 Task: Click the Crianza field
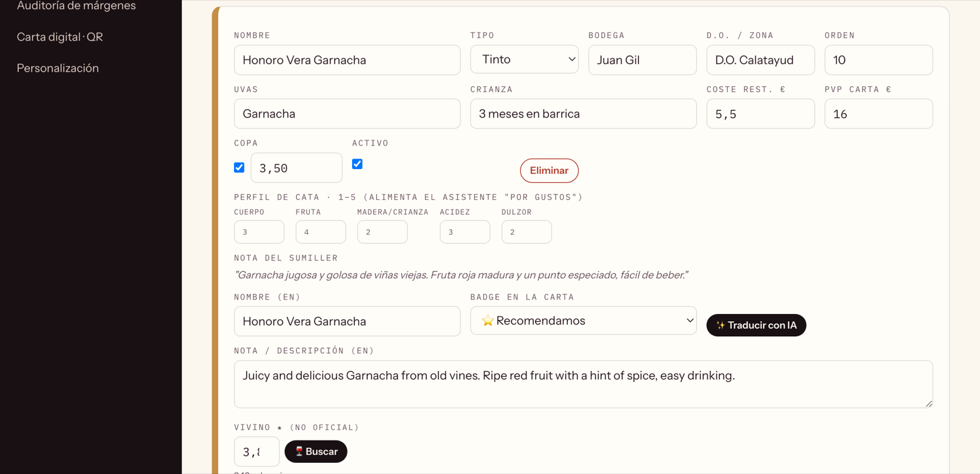click(x=583, y=114)
